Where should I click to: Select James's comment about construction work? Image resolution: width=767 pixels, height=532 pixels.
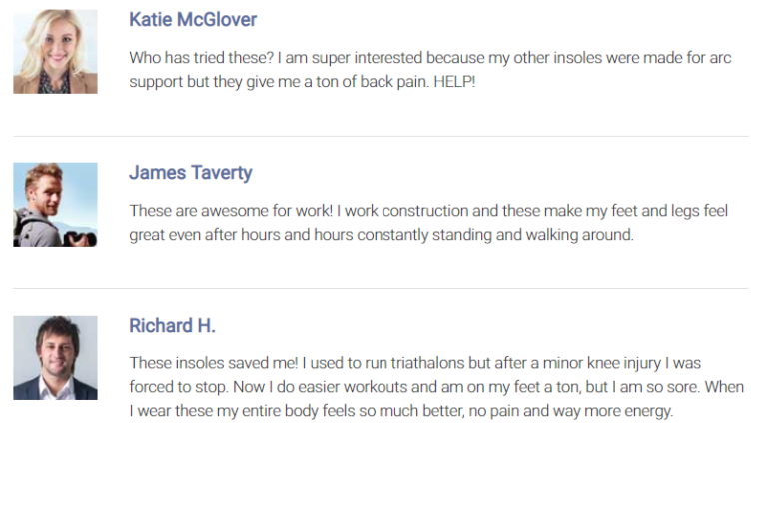(x=429, y=223)
